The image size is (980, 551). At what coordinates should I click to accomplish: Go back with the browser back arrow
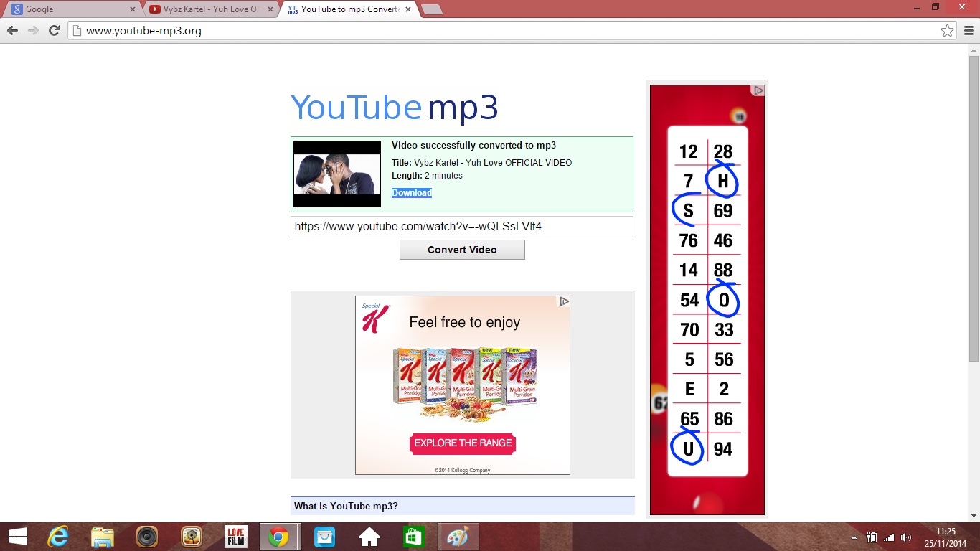12,31
